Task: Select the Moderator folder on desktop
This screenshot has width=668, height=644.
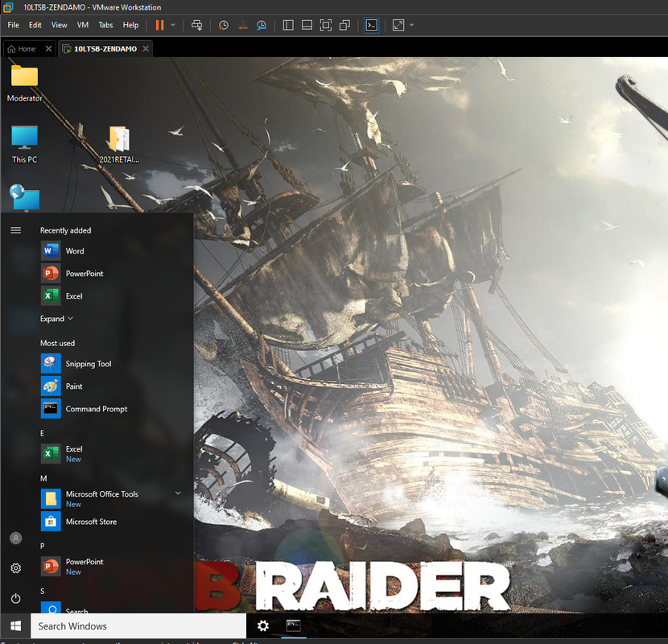Action: click(x=24, y=84)
